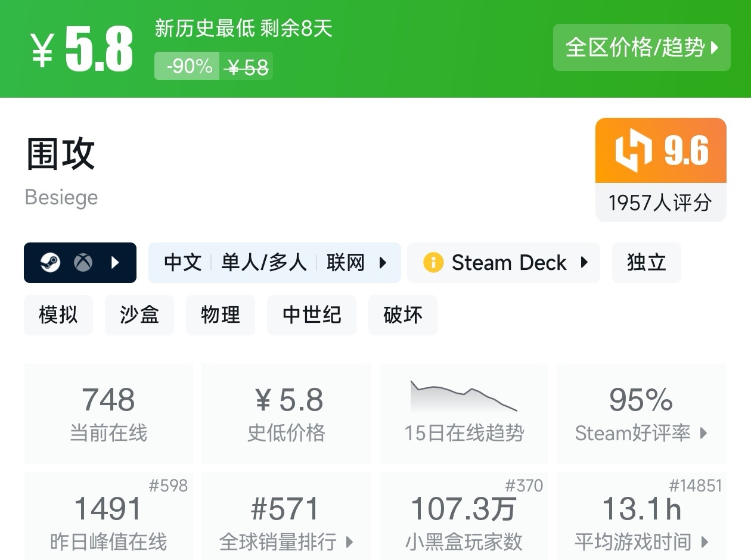Image resolution: width=751 pixels, height=560 pixels.
Task: Click the Xbox platform icon
Action: coord(83,263)
